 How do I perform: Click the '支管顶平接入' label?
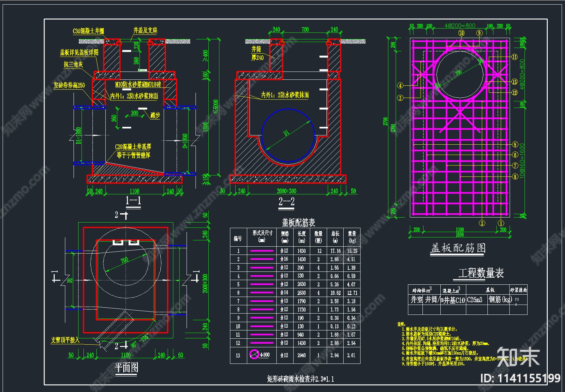pyautogui.click(x=65, y=340)
